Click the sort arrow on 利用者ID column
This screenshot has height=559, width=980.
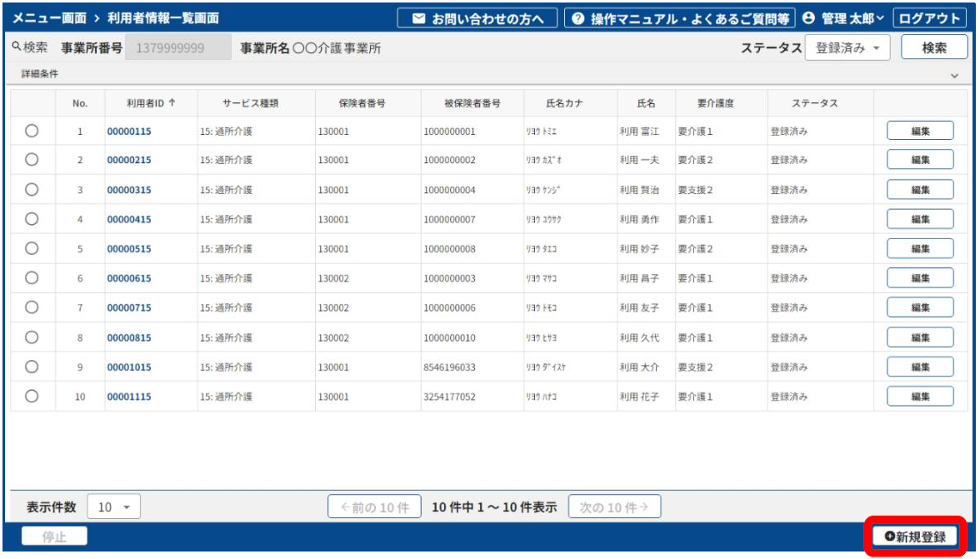tap(172, 102)
